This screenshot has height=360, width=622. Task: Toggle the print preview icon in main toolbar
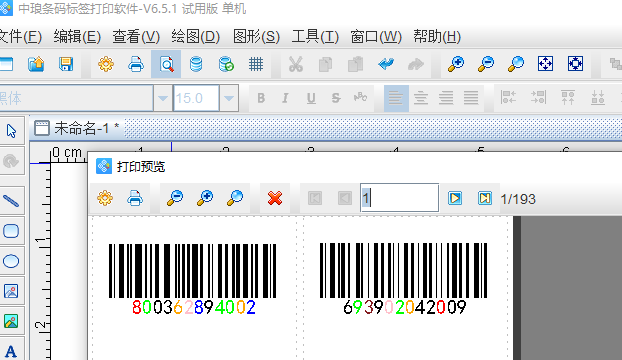(x=166, y=64)
